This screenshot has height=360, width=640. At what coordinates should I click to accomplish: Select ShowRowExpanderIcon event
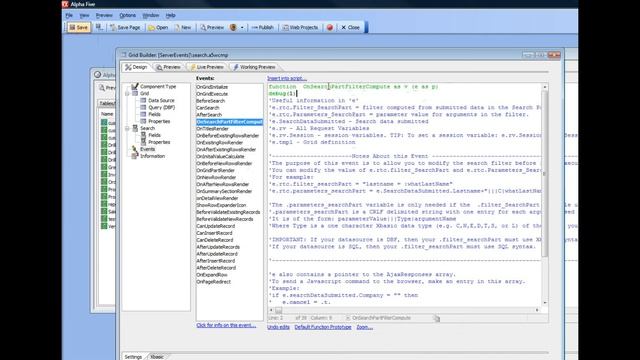coord(221,205)
